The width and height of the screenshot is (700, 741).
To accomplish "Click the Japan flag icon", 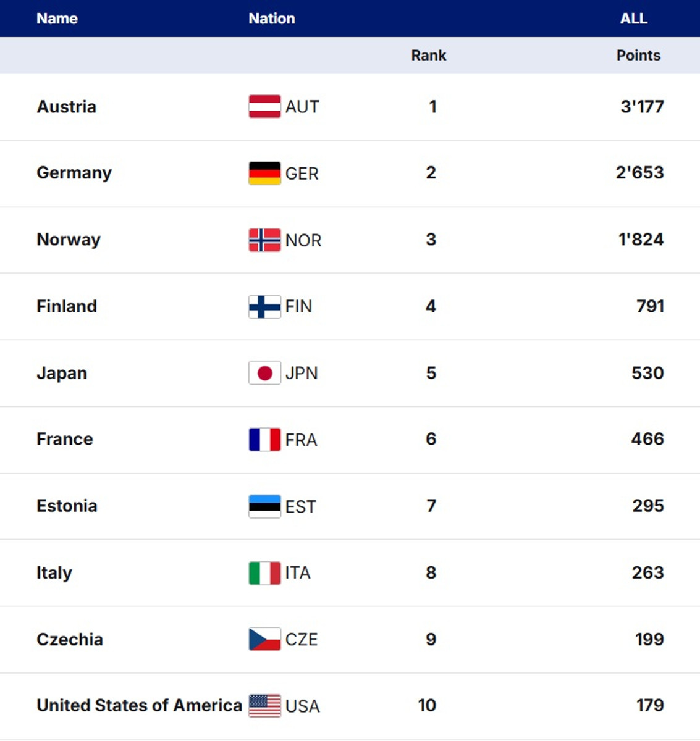I will click(264, 373).
